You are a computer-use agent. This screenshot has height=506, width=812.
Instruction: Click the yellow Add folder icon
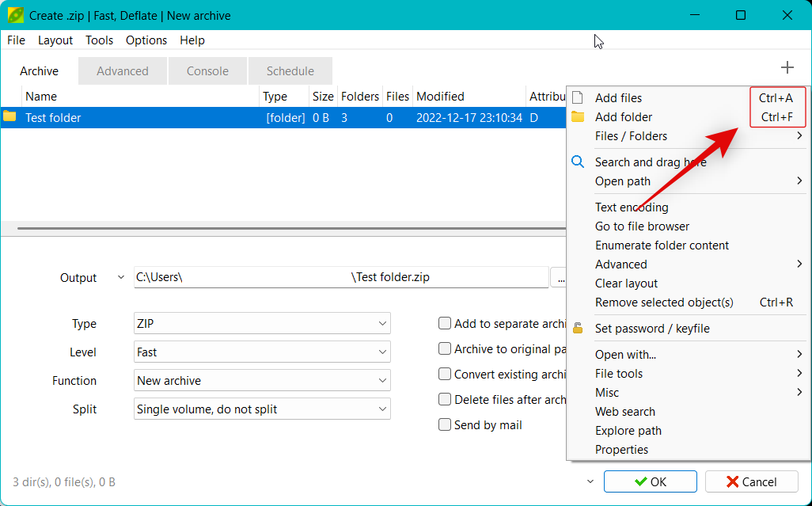click(x=578, y=117)
